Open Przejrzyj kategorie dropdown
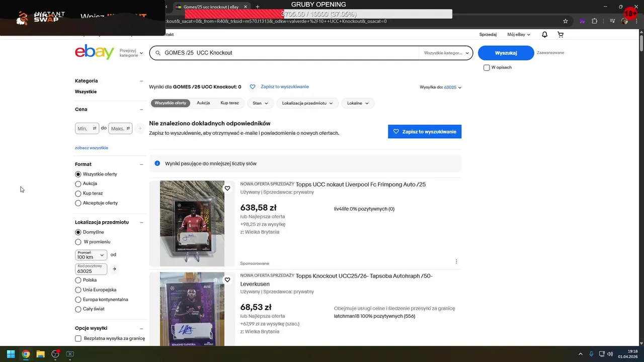 (131, 53)
